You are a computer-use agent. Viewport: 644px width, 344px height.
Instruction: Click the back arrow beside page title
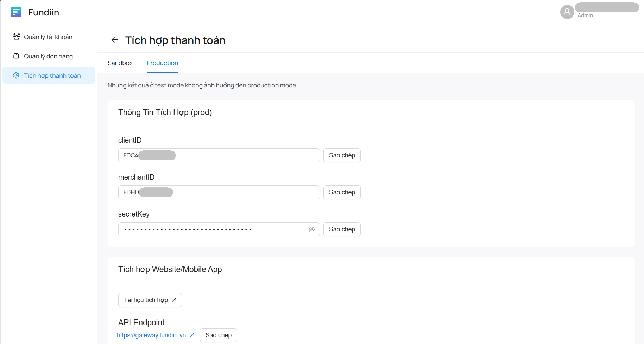pos(114,40)
